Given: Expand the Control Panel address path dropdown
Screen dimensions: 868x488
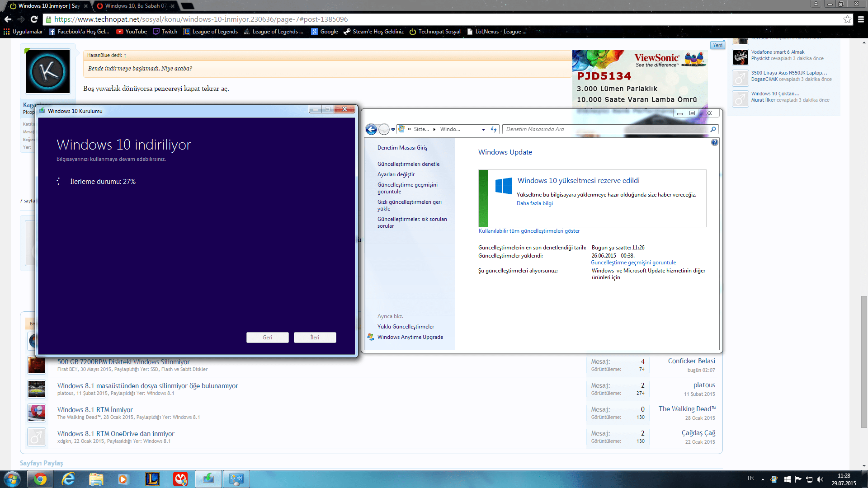Looking at the screenshot, I should click(483, 129).
